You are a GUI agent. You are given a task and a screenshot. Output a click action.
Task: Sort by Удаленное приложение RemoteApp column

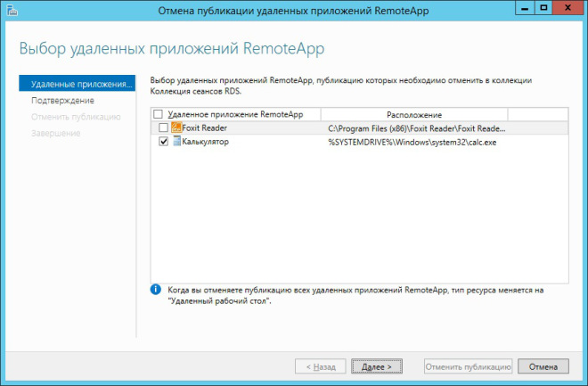tap(235, 115)
